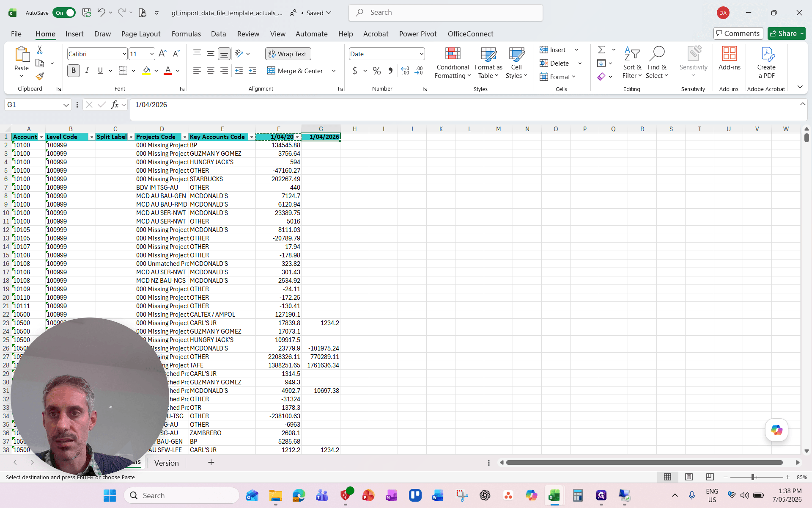Click the Format Painter brush icon

pyautogui.click(x=40, y=76)
